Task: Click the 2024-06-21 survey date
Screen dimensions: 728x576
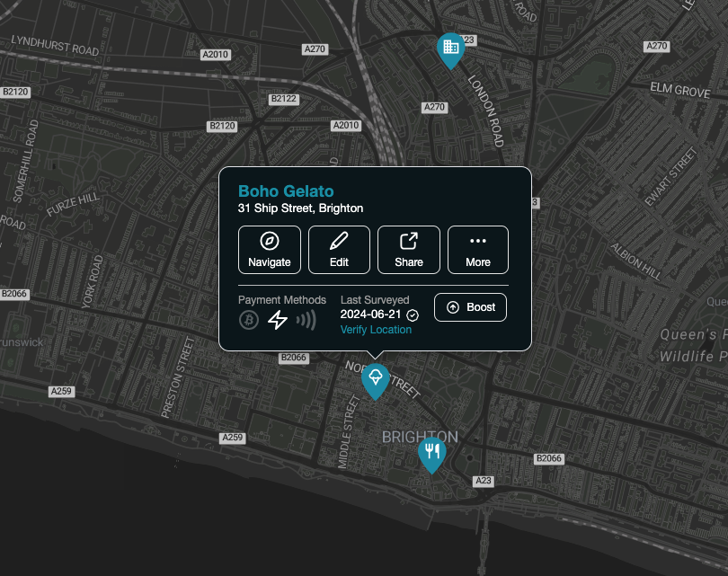Action: 370,315
